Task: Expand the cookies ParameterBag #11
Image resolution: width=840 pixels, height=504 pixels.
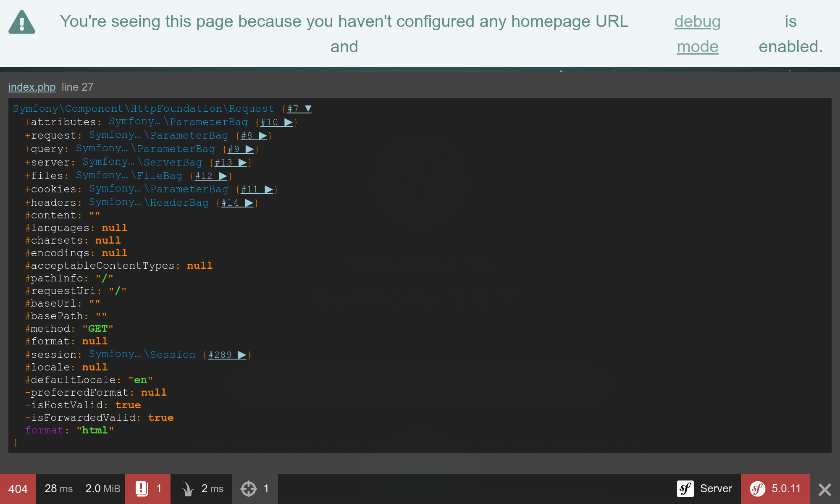Action: [257, 189]
